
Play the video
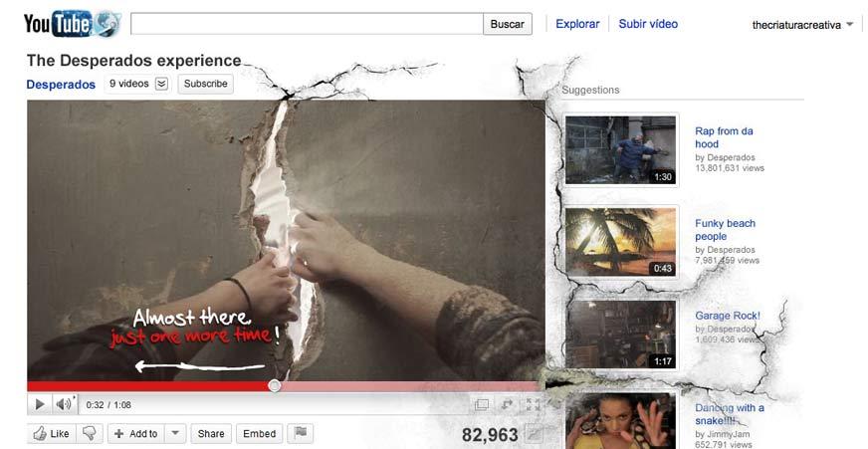coord(39,405)
